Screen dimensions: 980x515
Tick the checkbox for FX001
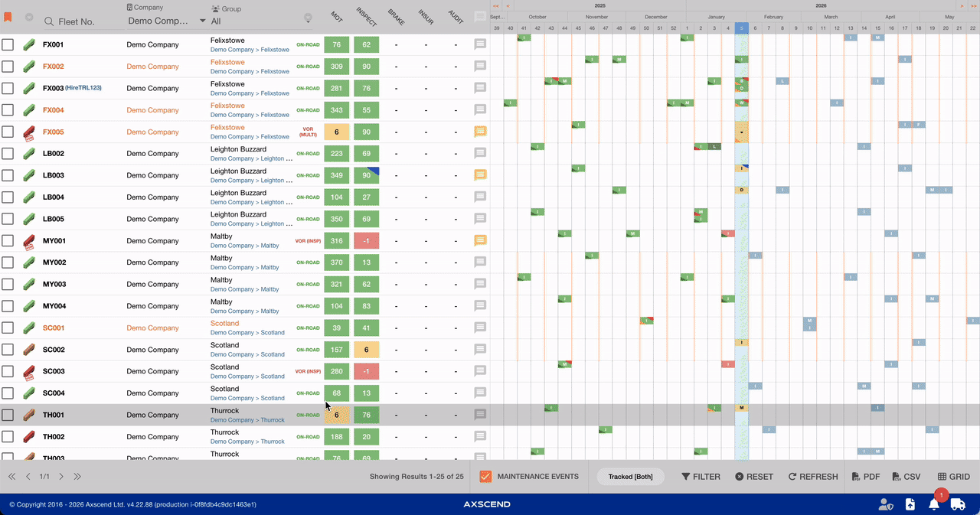pyautogui.click(x=8, y=44)
